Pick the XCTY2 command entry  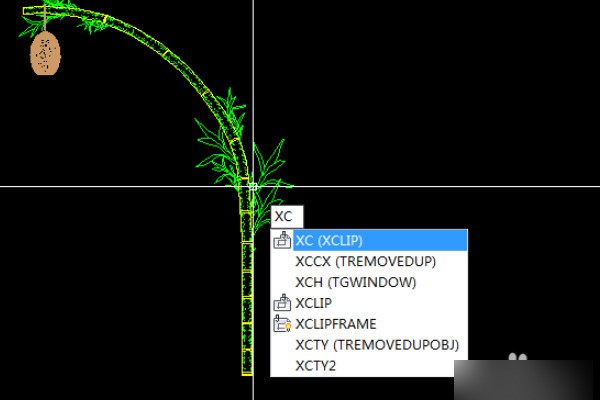coord(317,366)
